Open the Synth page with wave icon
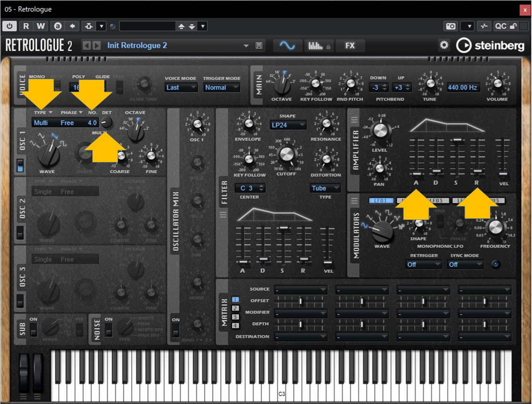This screenshot has height=404, width=532. [287, 46]
